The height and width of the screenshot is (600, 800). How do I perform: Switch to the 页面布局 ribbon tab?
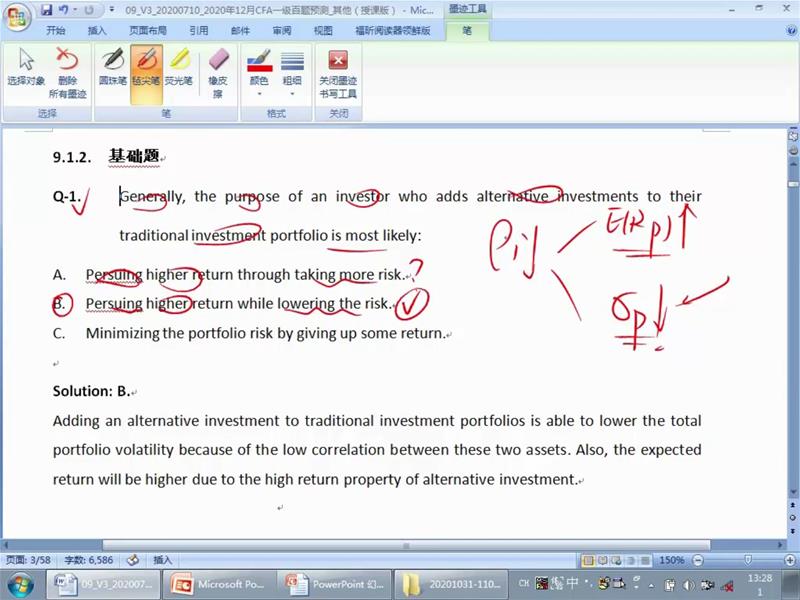[x=148, y=31]
